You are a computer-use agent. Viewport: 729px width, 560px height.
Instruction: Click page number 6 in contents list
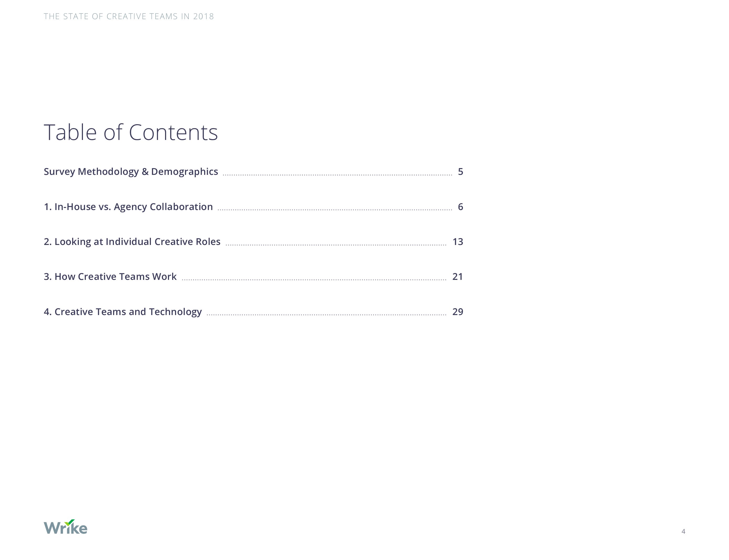tap(461, 207)
